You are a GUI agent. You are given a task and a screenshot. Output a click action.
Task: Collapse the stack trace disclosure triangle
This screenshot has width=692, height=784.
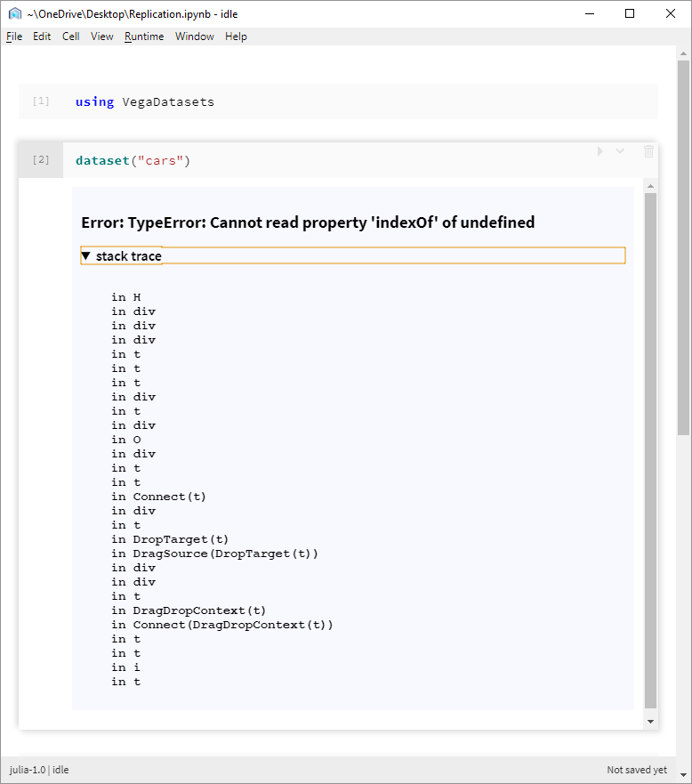(86, 256)
